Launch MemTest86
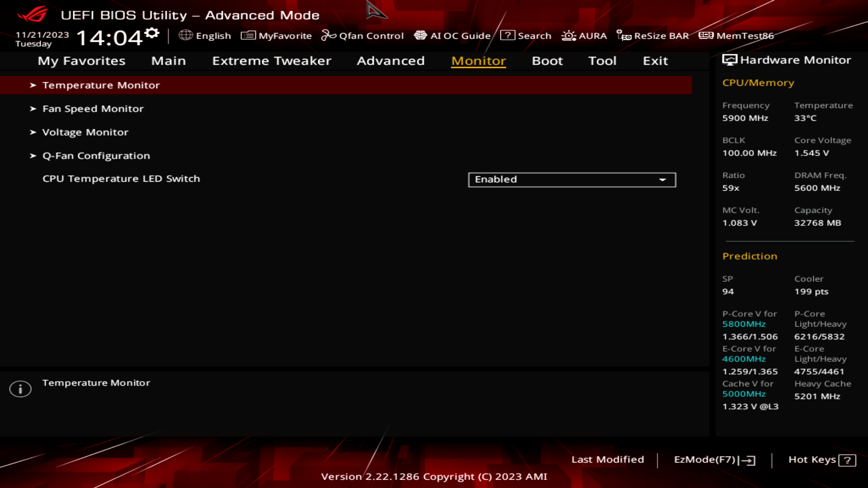Screen dimensions: 868x488 738,36
